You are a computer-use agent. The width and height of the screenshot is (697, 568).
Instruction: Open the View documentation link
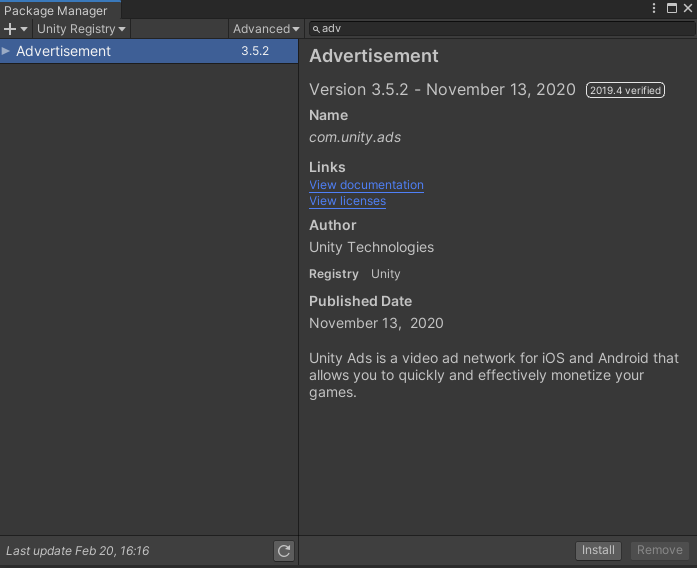point(366,185)
